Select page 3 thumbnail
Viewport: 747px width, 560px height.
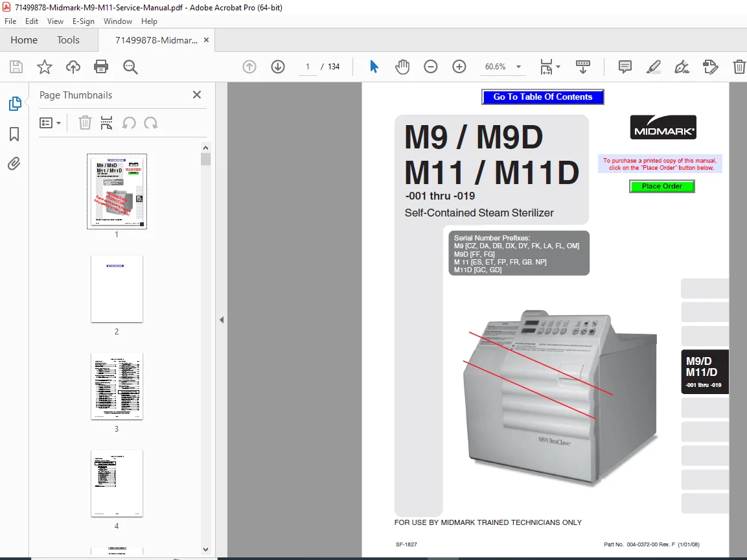coord(117,386)
